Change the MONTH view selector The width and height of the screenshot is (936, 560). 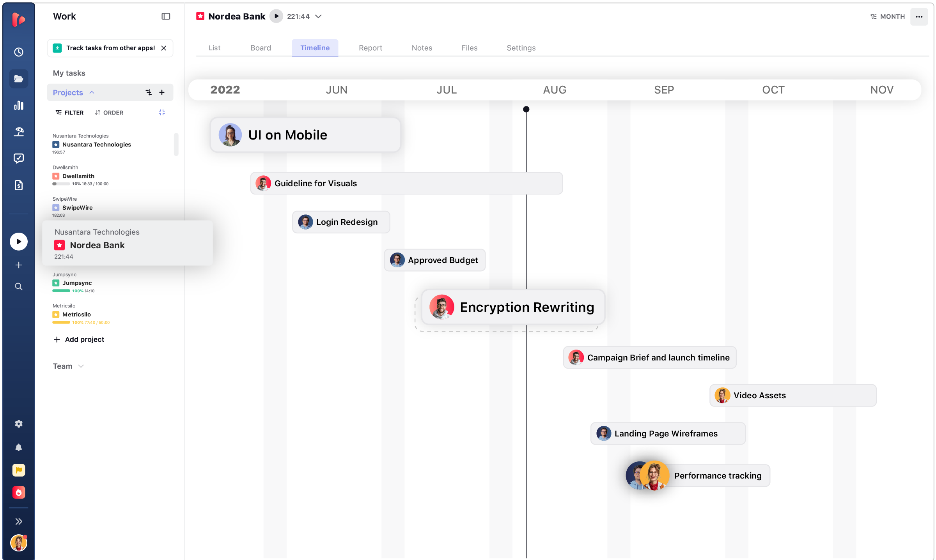887,16
